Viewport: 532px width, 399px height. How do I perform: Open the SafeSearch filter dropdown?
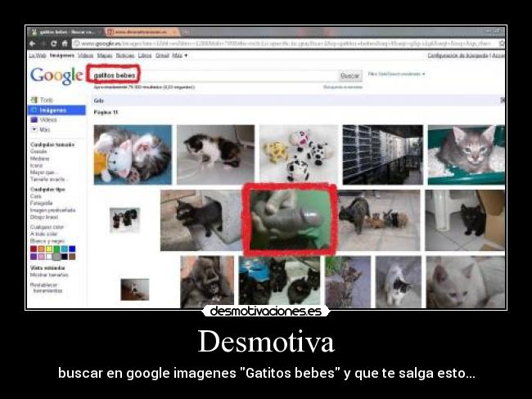(x=396, y=74)
